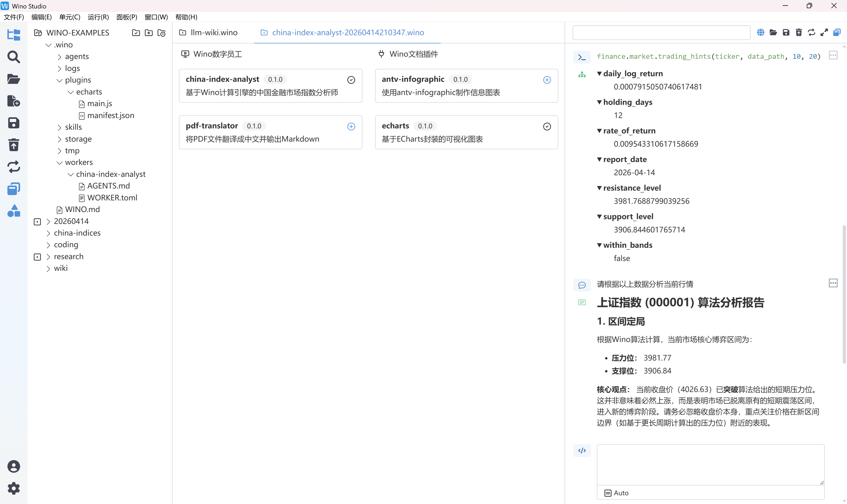
Task: Open the 运行(R) menu
Action: [98, 17]
